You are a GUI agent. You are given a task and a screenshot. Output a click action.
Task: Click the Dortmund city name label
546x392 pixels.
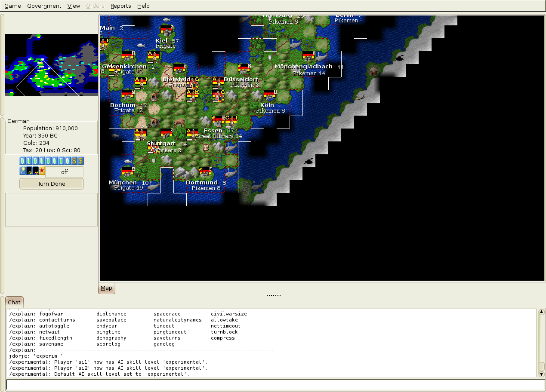click(x=202, y=182)
